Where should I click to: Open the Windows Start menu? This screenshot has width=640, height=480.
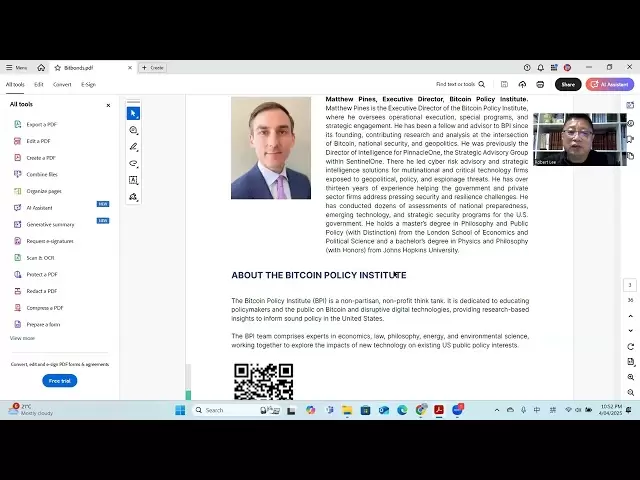click(x=180, y=410)
